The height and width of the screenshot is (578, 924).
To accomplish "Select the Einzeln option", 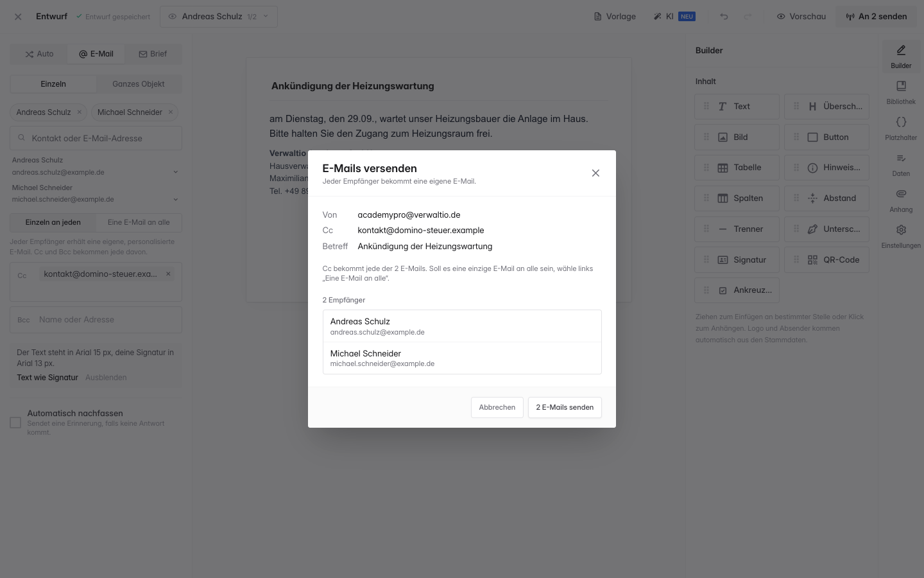I will (53, 84).
